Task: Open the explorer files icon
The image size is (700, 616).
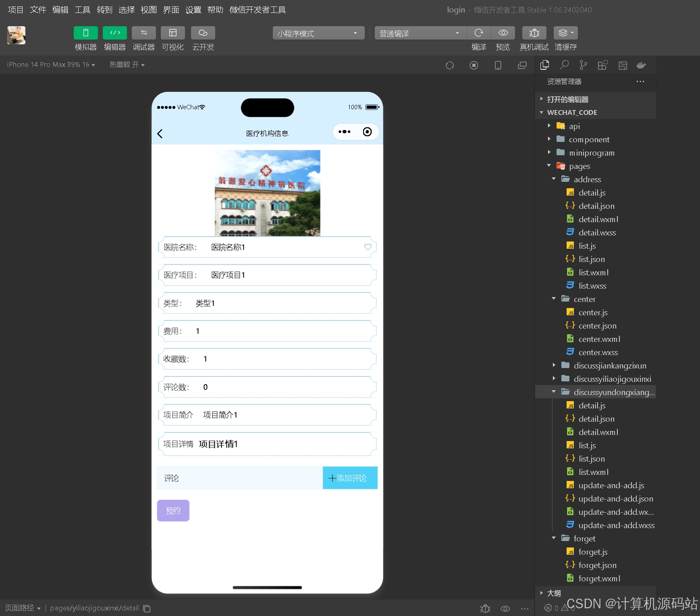Action: 545,65
